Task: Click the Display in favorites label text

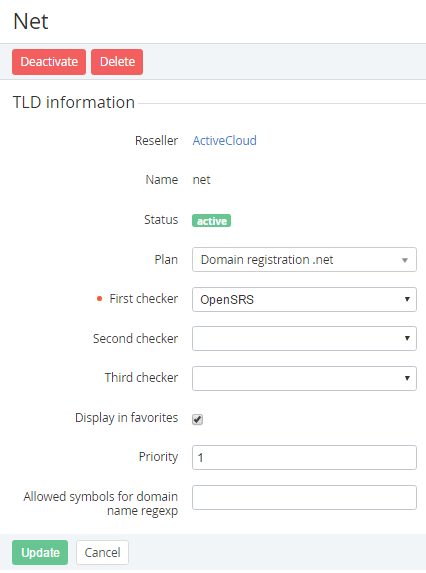Action: (x=126, y=418)
